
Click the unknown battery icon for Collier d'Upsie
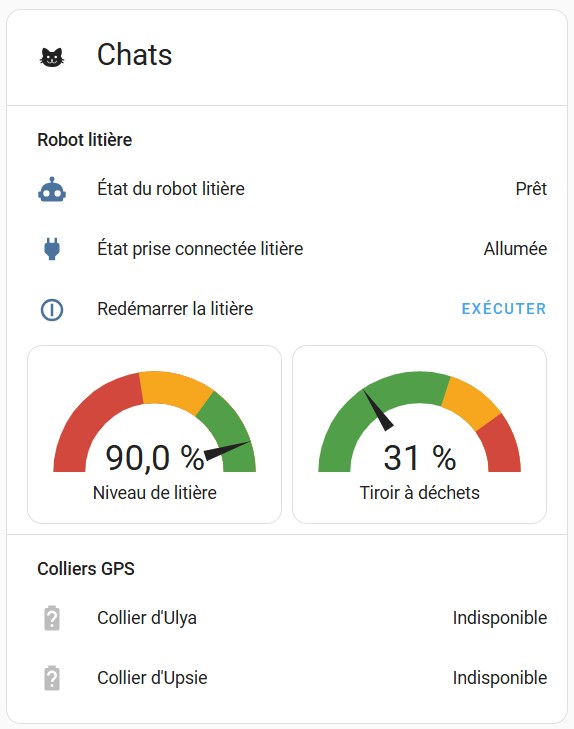point(52,678)
